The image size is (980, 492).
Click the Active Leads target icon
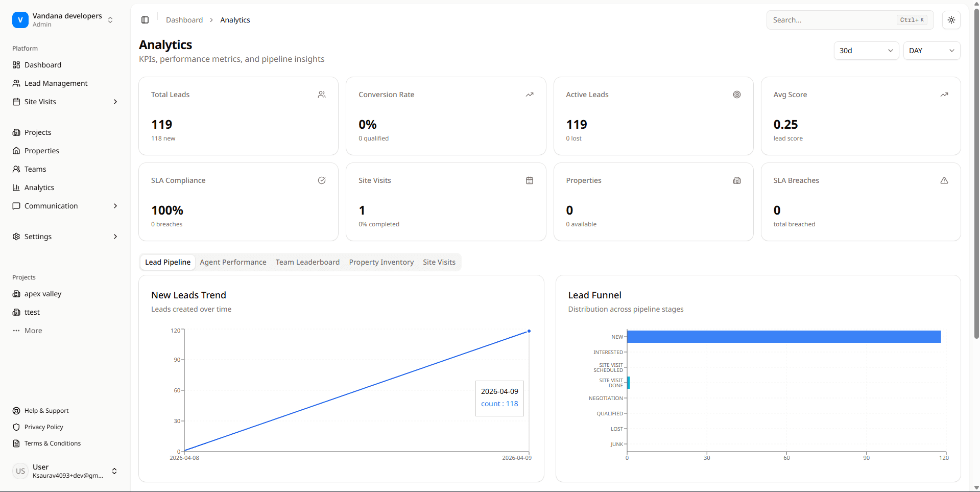click(736, 95)
